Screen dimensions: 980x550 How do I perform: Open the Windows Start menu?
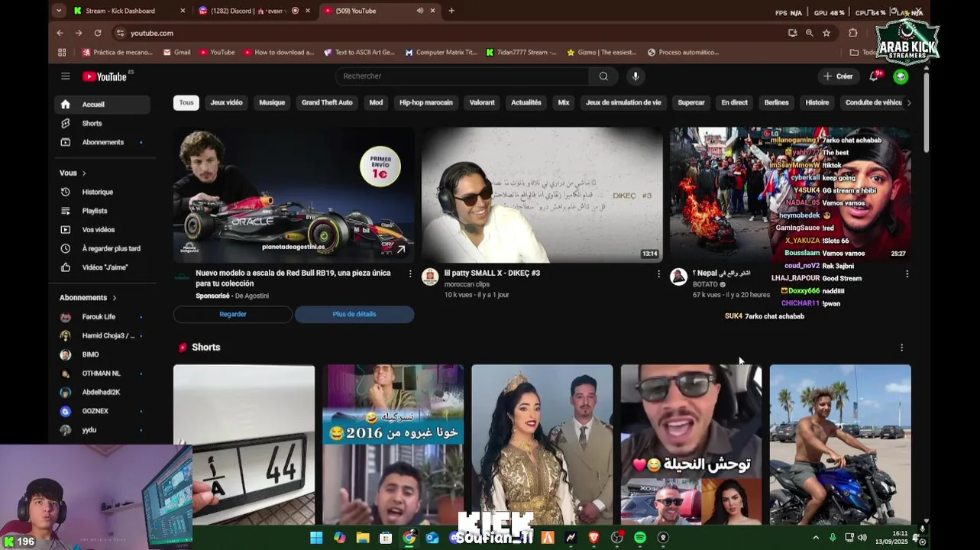[x=316, y=538]
